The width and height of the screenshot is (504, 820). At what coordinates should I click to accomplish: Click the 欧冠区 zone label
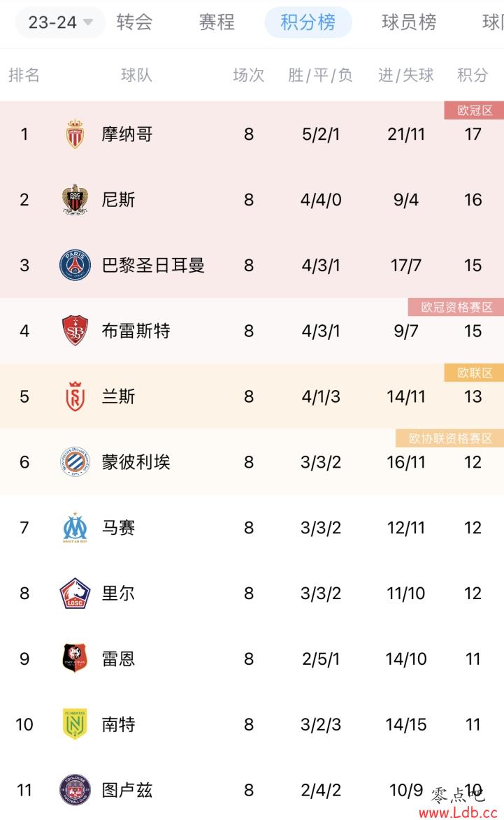tap(475, 110)
